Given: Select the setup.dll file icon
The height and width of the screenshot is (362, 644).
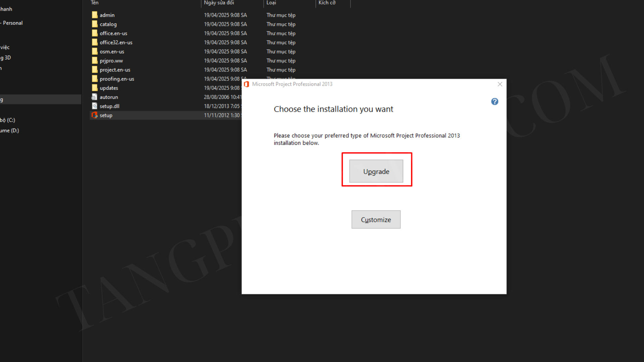Looking at the screenshot, I should point(95,106).
